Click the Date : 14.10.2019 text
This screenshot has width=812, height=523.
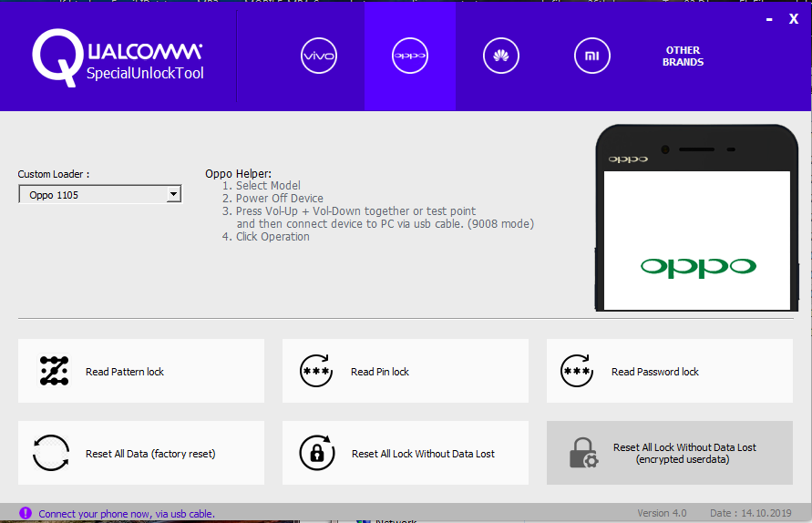(x=750, y=513)
